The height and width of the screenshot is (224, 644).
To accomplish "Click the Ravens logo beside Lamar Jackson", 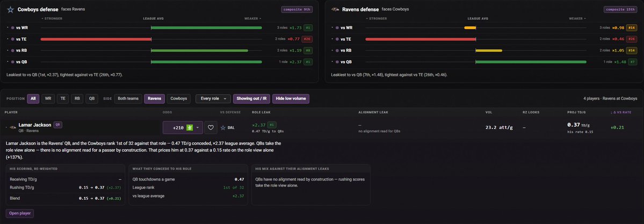I will [13, 127].
